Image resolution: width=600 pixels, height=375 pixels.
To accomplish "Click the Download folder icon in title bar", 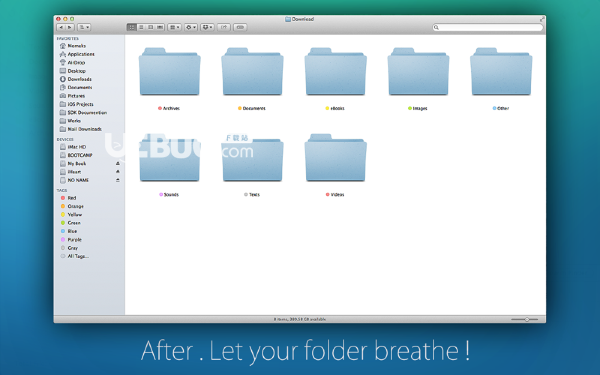I will pyautogui.click(x=288, y=19).
